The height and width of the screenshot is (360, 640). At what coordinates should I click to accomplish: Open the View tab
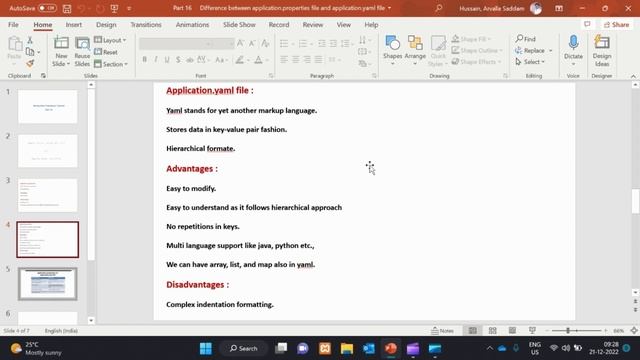tap(344, 24)
